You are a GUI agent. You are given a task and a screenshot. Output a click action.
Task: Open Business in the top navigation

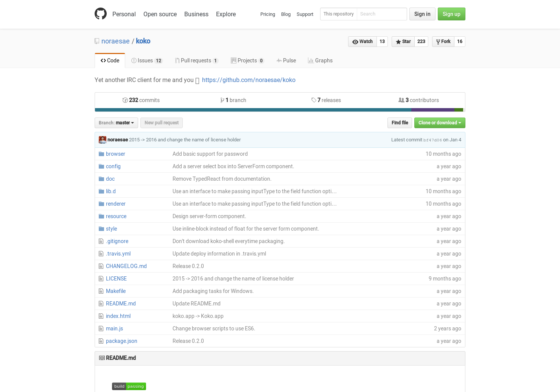(196, 14)
